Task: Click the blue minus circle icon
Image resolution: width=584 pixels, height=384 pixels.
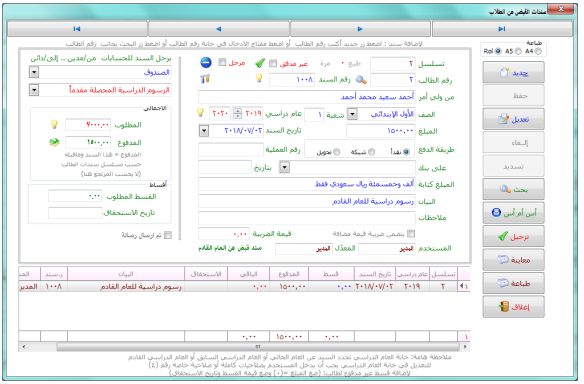Action: pyautogui.click(x=206, y=63)
